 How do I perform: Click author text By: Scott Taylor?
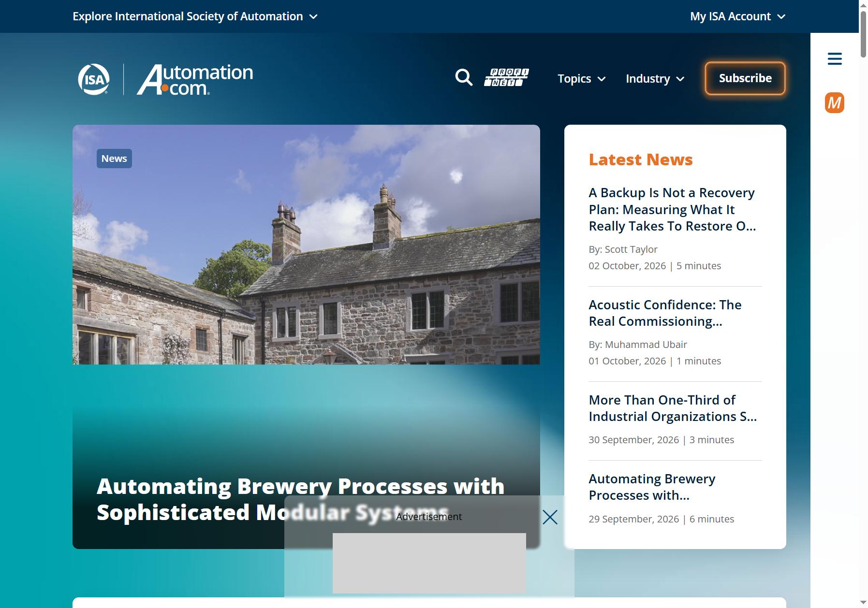click(x=623, y=249)
